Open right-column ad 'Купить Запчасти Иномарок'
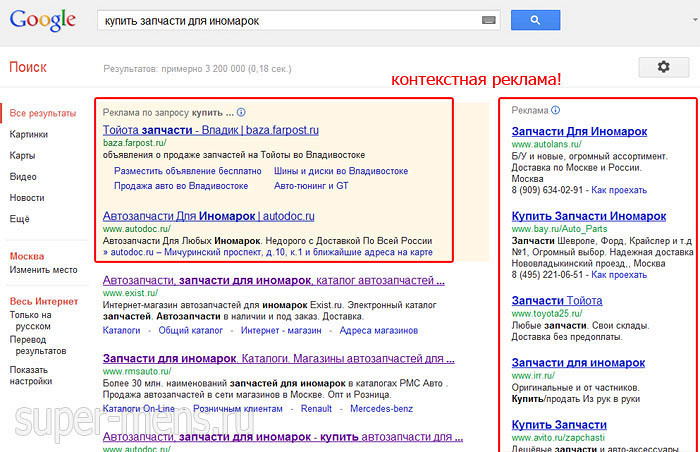The height and width of the screenshot is (452, 700). point(589,216)
